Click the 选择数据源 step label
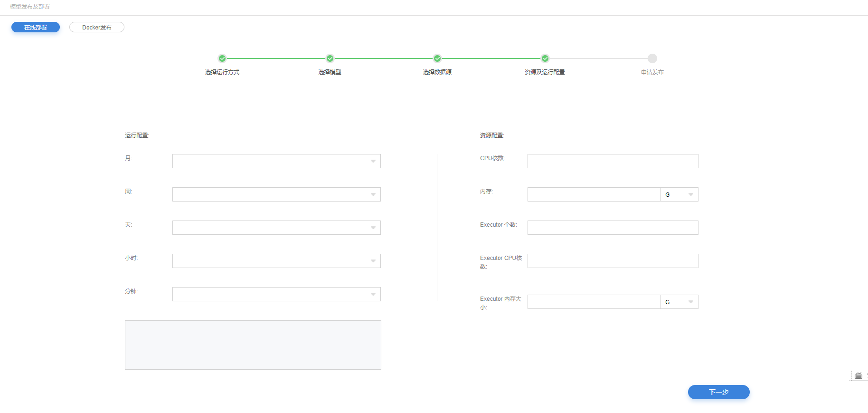The width and height of the screenshot is (868, 413). 437,72
